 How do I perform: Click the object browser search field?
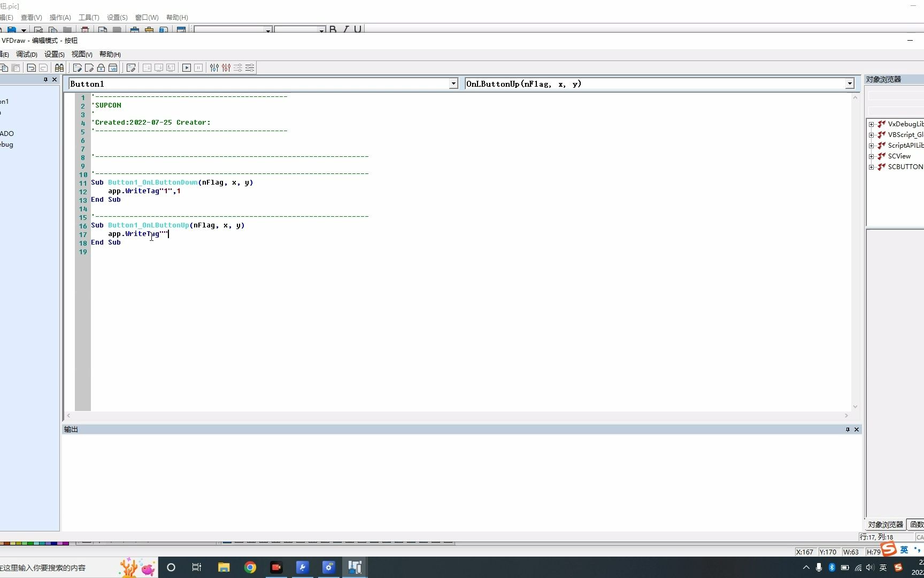click(x=896, y=96)
